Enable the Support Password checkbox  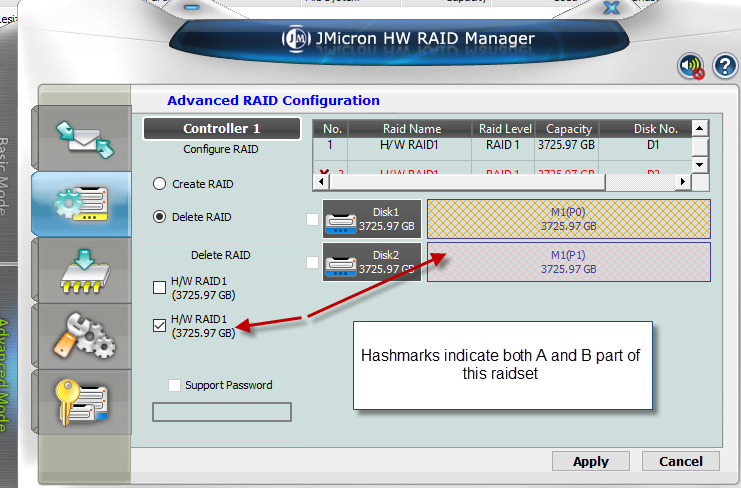pyautogui.click(x=174, y=385)
